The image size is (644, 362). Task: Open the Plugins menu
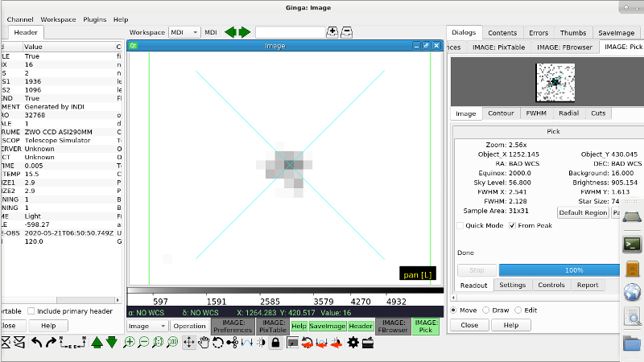pos(93,19)
